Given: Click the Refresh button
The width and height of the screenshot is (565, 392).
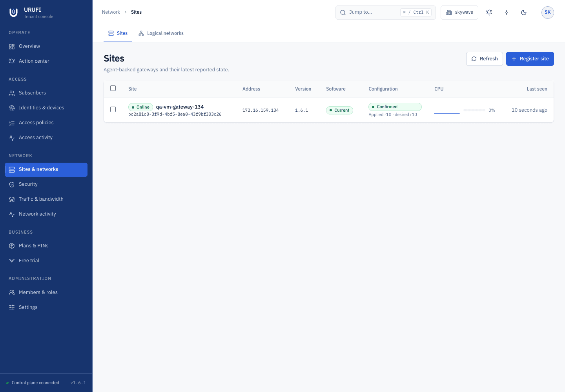Looking at the screenshot, I should [x=485, y=59].
